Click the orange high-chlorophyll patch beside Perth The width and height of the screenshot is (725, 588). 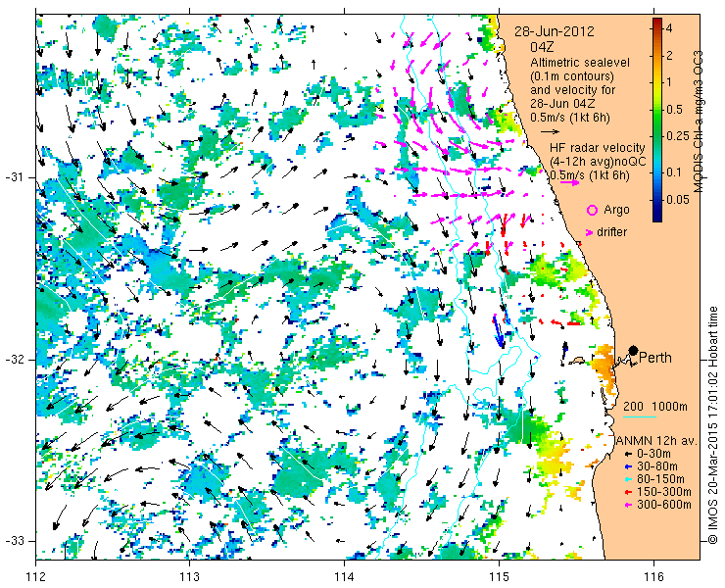coord(604,370)
